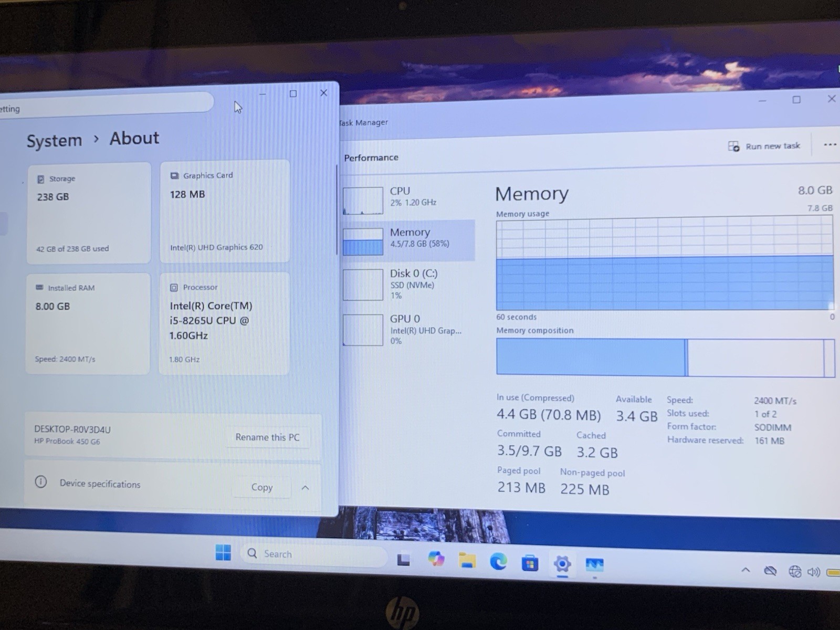The image size is (840, 630).
Task: Open Task View from the taskbar
Action: click(x=403, y=560)
